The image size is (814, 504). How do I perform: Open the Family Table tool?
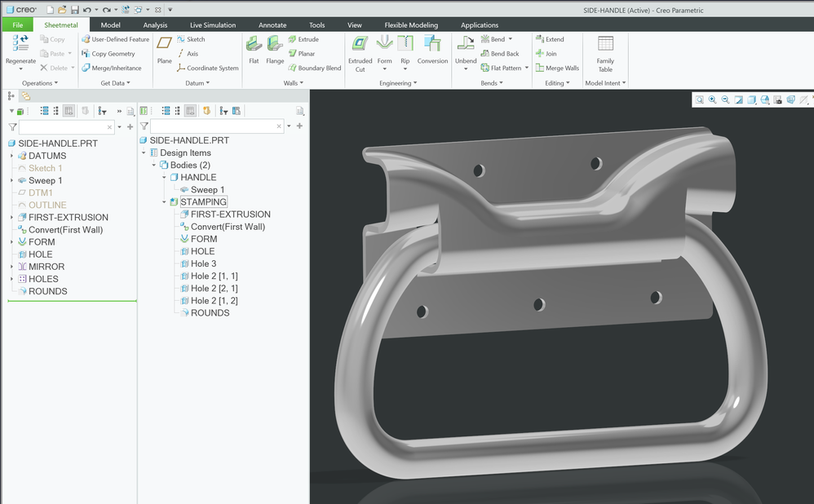point(605,51)
